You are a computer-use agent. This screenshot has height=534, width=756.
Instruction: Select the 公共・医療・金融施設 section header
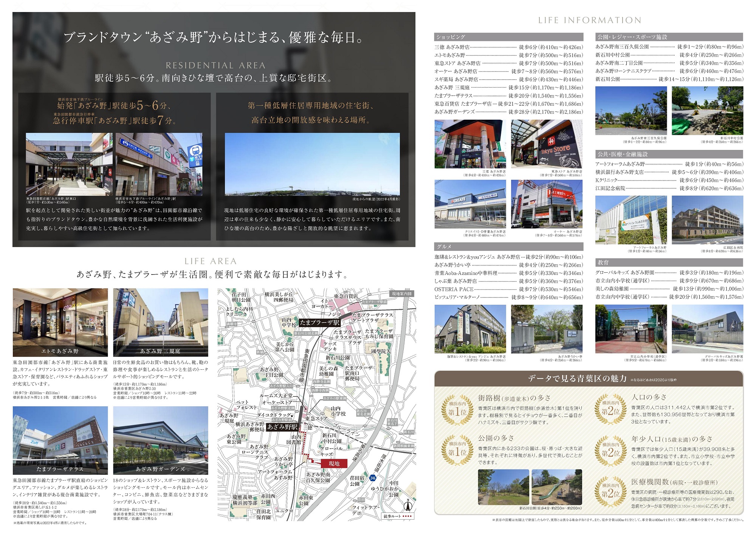pos(669,154)
